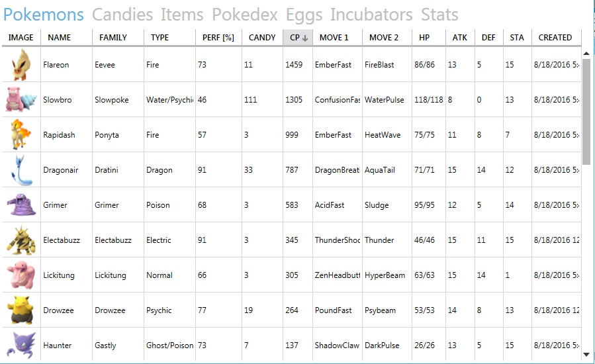
Task: Sort table by CANDY column header
Action: pos(262,38)
